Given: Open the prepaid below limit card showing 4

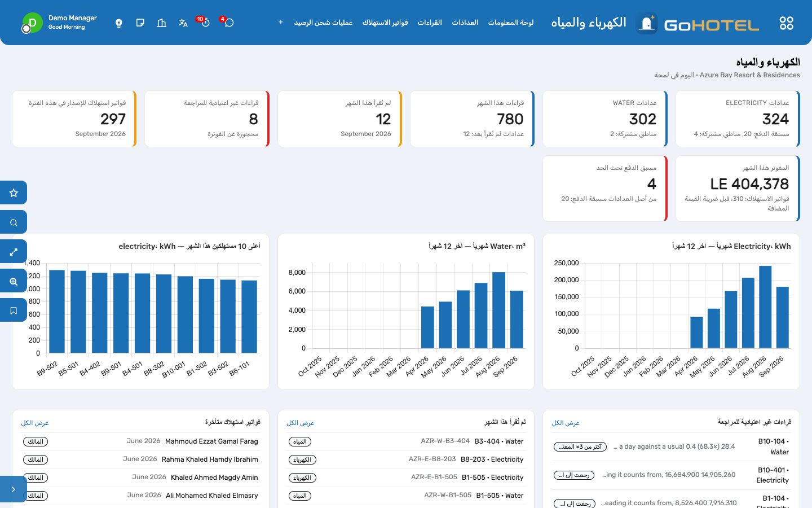Looking at the screenshot, I should pyautogui.click(x=605, y=189).
